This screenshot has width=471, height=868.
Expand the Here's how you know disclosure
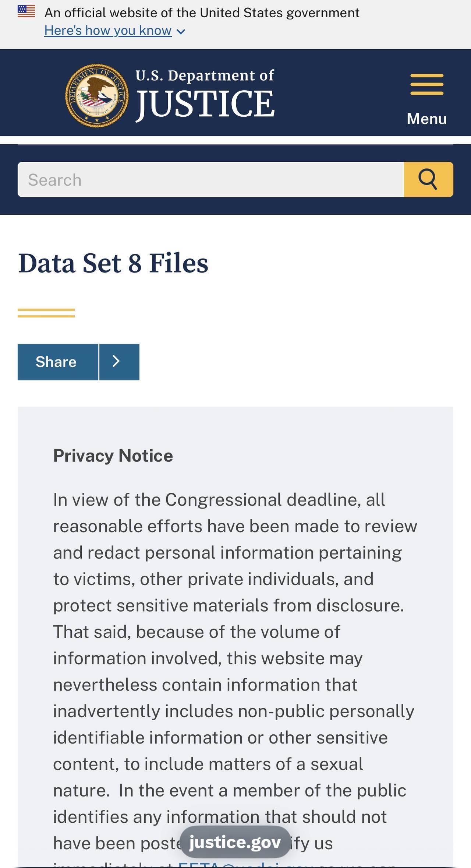[x=108, y=30]
